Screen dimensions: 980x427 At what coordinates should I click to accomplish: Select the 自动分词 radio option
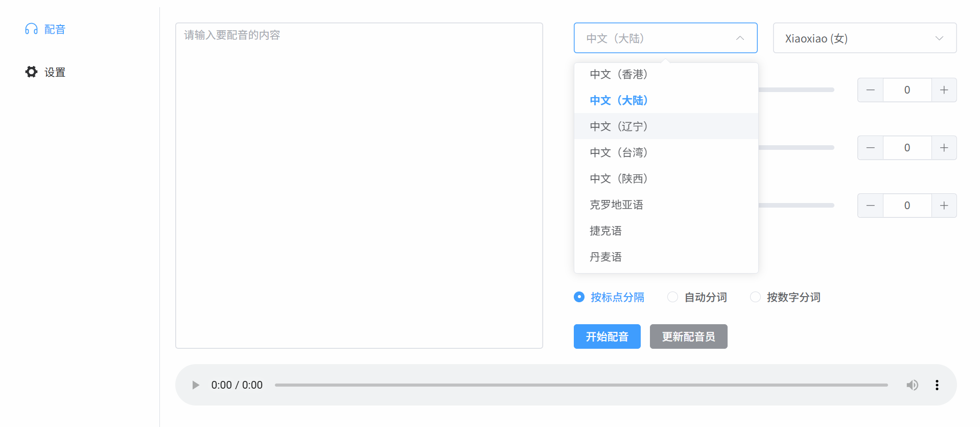coord(697,297)
